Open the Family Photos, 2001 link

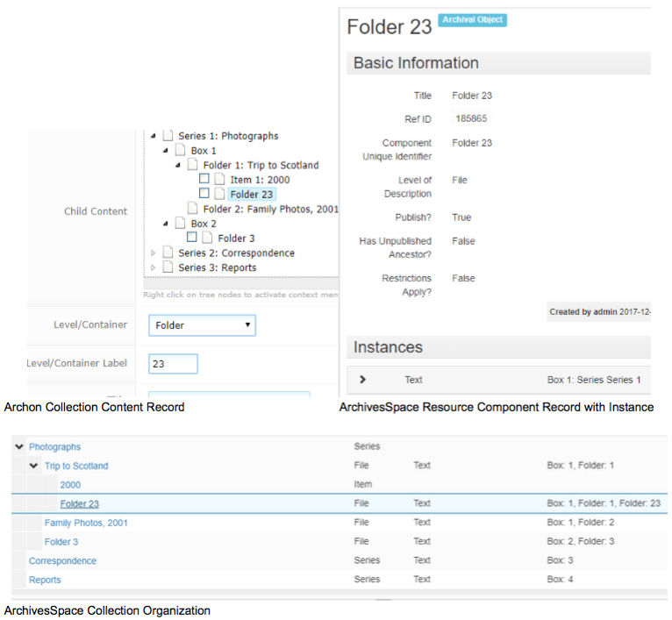(85, 523)
